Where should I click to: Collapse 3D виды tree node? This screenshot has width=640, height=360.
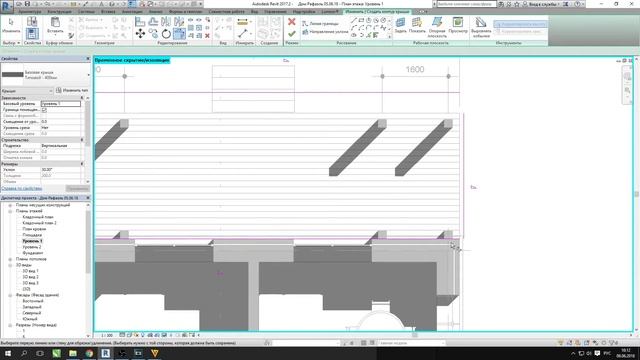10,265
